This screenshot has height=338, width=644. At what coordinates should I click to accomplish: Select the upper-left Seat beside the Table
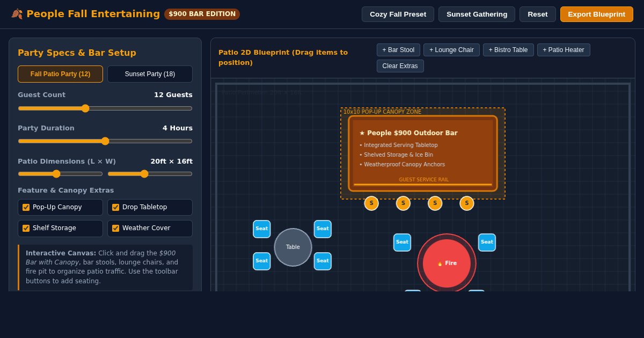pyautogui.click(x=262, y=229)
